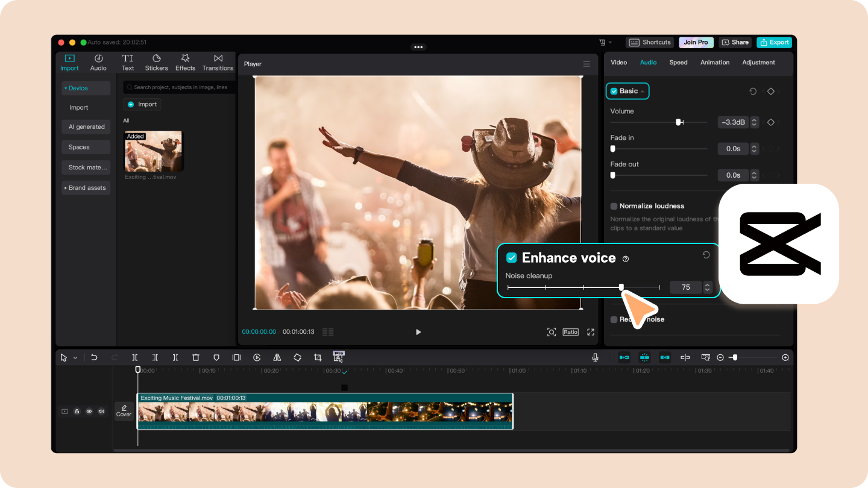The width and height of the screenshot is (868, 488).
Task: Click the microphone record voiceover icon
Action: point(595,357)
